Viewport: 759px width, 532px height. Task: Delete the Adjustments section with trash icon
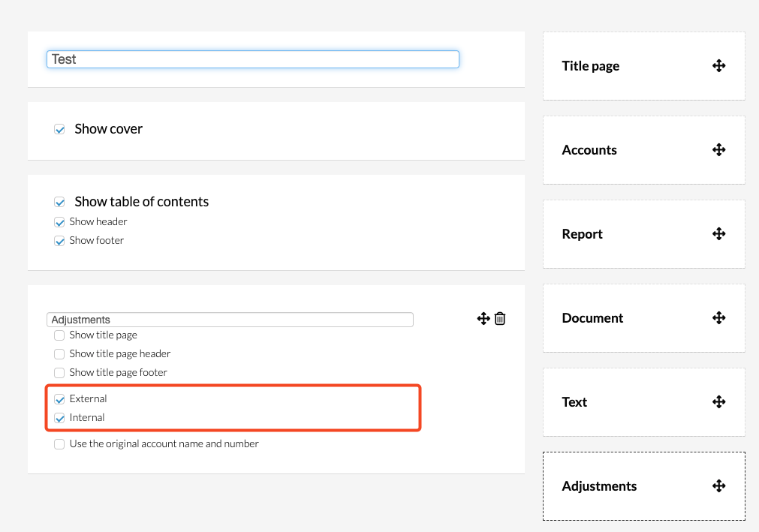(500, 319)
